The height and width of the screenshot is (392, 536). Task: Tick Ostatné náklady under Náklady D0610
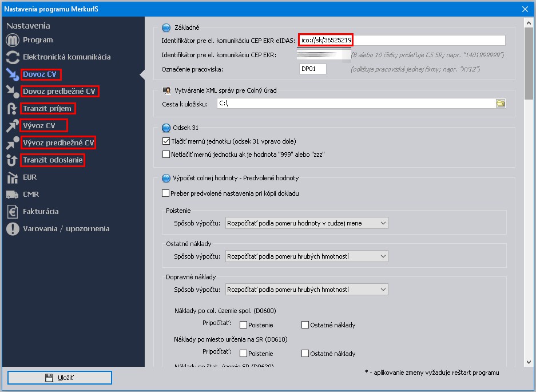click(x=305, y=353)
